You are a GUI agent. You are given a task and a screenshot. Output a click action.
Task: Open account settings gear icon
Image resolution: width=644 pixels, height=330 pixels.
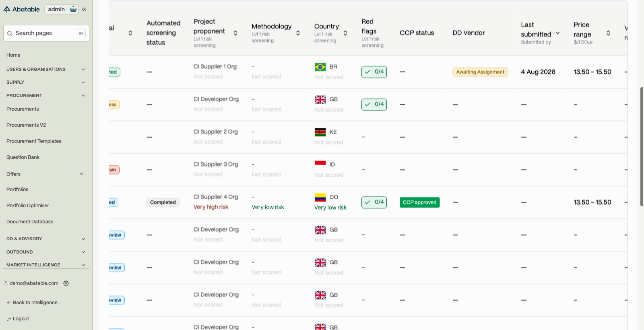pos(66,283)
